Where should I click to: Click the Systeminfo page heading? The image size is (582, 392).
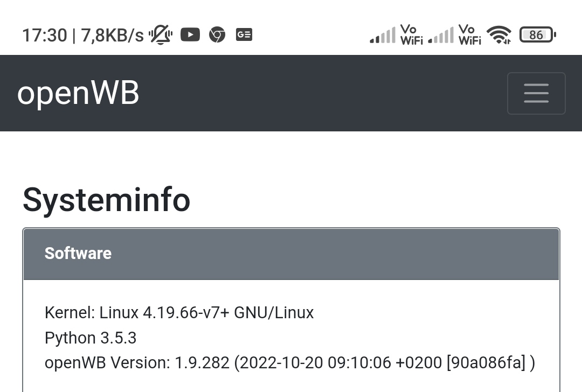point(107,200)
